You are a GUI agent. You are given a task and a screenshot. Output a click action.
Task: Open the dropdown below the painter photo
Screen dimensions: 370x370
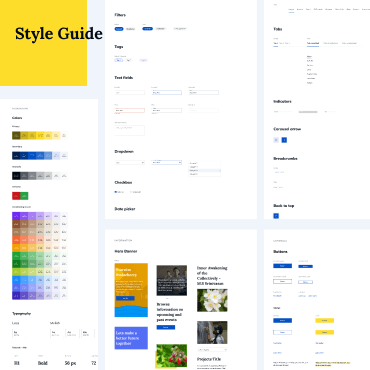click(x=212, y=350)
